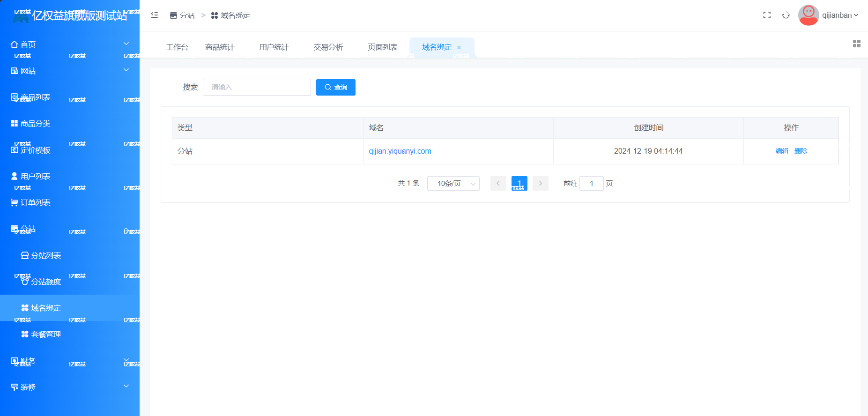Open 分站列表 in the sidebar
The height and width of the screenshot is (416, 868).
pos(46,255)
